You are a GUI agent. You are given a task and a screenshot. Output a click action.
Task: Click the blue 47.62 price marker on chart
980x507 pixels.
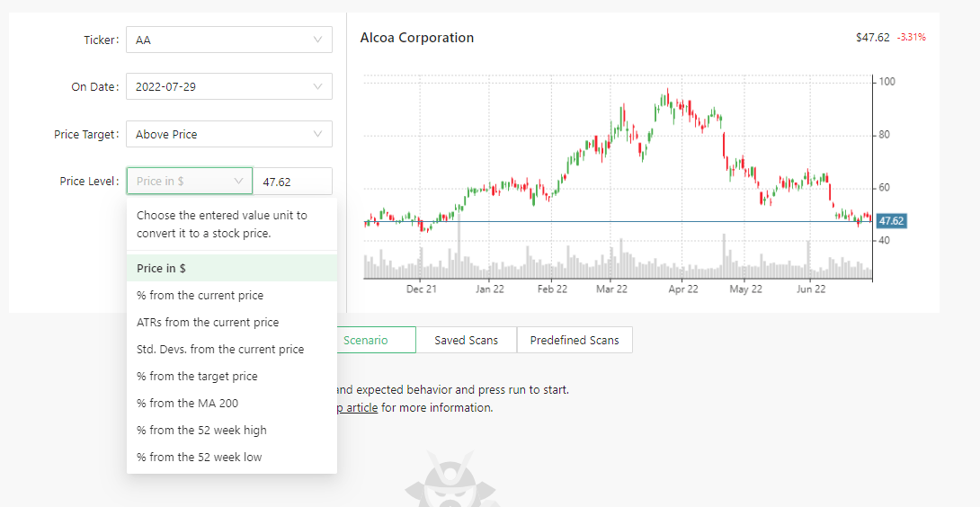[891, 220]
